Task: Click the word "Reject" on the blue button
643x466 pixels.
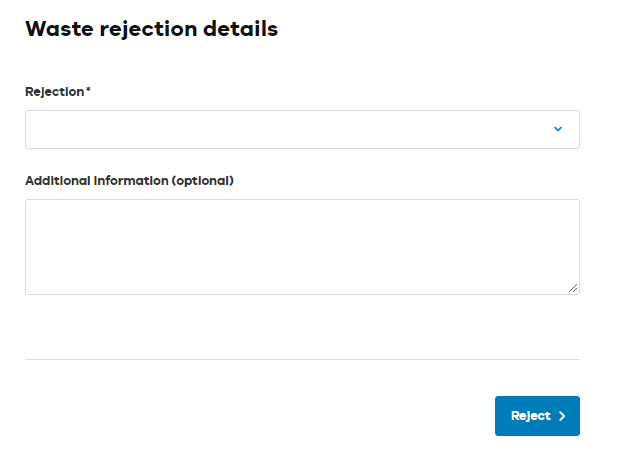Action: tap(530, 416)
